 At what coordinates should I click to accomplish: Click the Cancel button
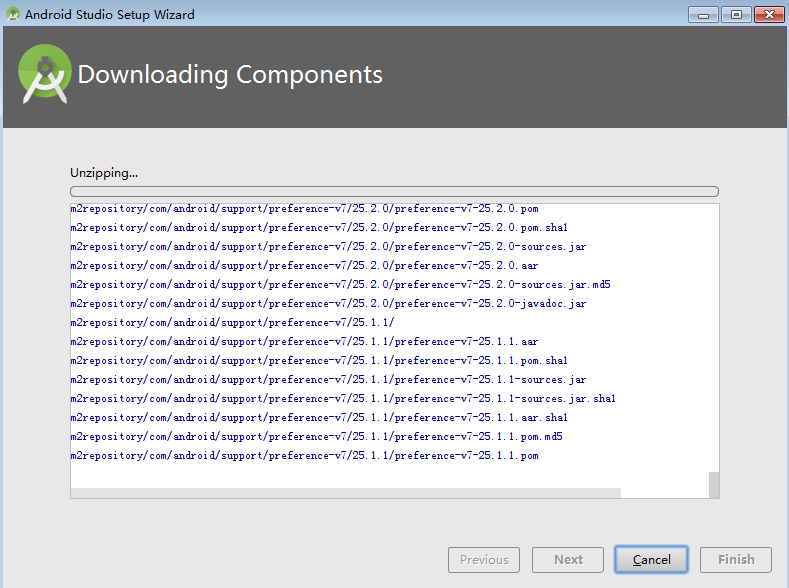[651, 559]
